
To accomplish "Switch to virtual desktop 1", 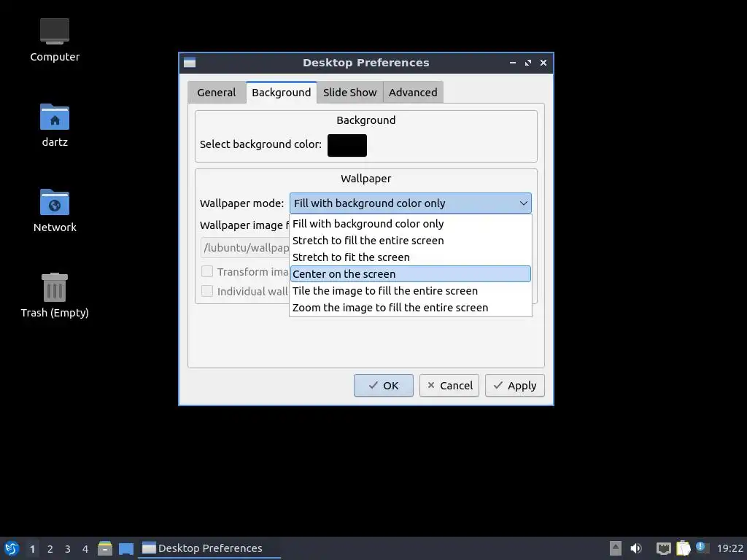I will 32,548.
